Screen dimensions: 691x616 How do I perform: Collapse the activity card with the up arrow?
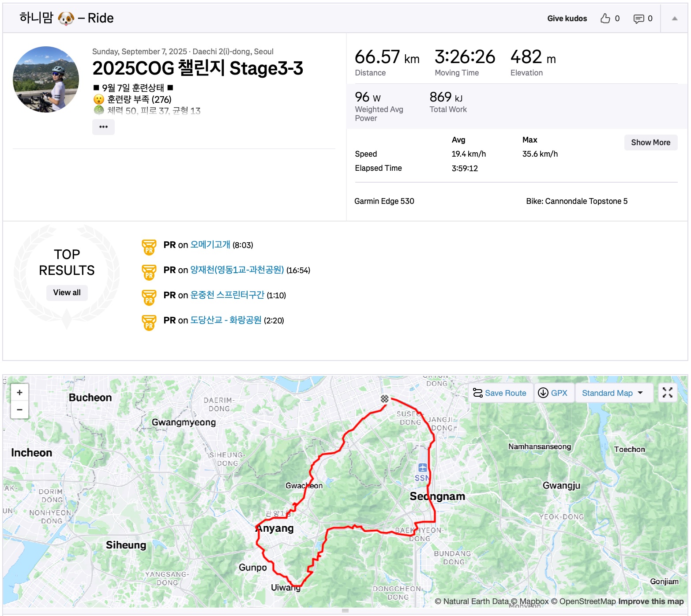(674, 18)
